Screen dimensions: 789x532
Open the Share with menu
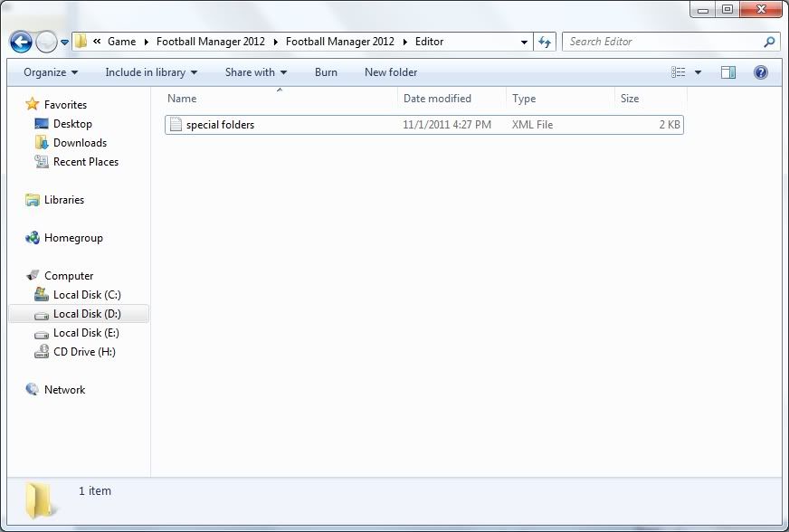click(256, 72)
